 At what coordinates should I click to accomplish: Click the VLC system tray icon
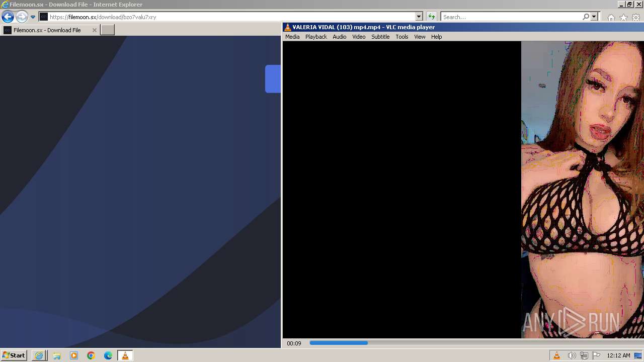556,355
